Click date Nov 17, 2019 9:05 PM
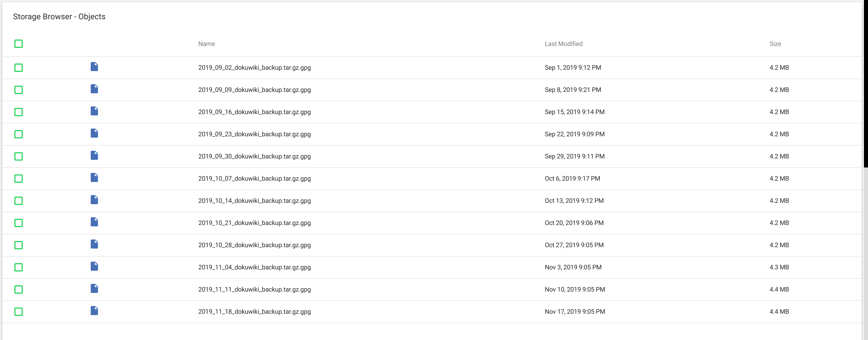868x340 pixels. [x=575, y=312]
